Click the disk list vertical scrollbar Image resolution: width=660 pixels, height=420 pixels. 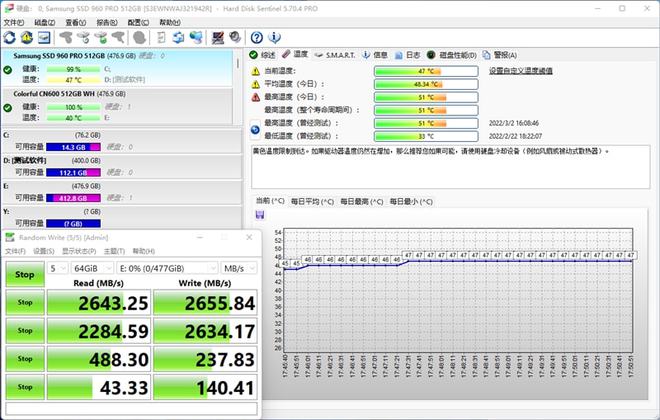[x=238, y=86]
